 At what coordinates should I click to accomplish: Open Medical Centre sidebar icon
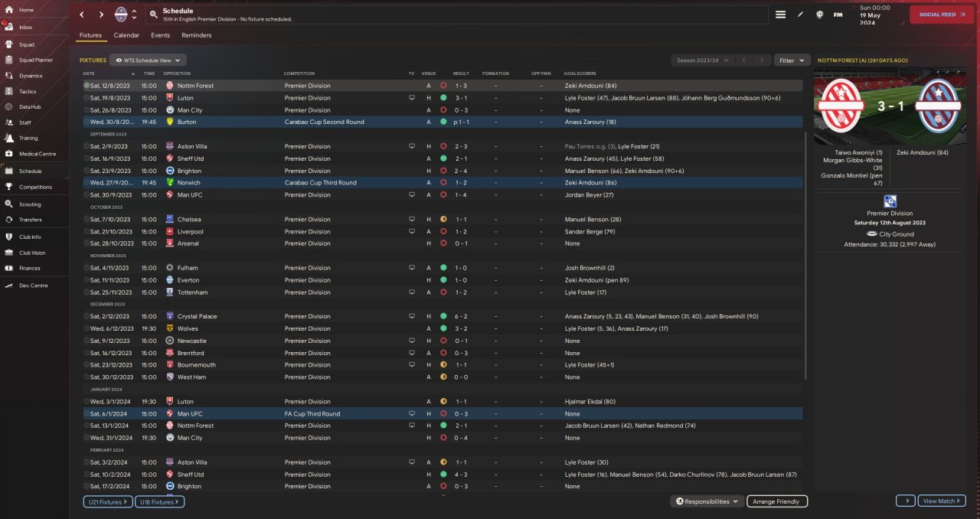(x=8, y=154)
